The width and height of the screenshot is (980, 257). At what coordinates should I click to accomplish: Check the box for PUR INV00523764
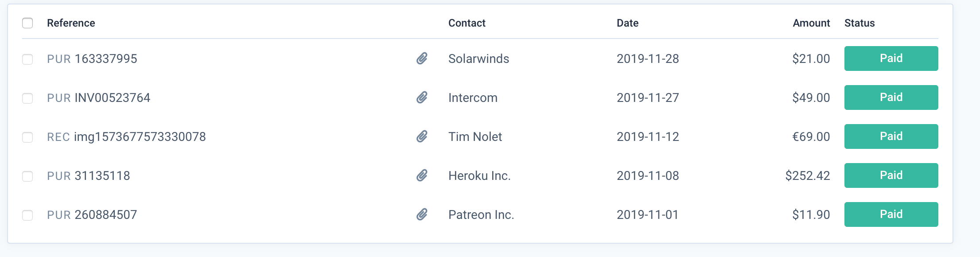click(27, 98)
